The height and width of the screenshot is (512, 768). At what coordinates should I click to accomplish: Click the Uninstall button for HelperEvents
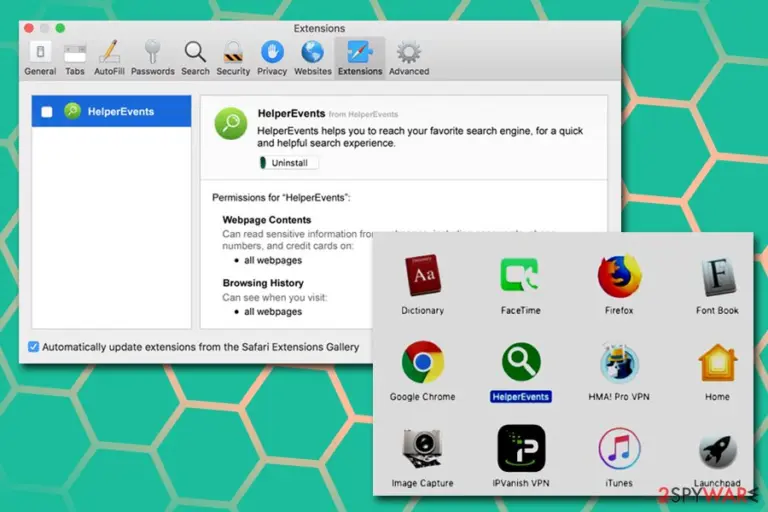point(289,163)
